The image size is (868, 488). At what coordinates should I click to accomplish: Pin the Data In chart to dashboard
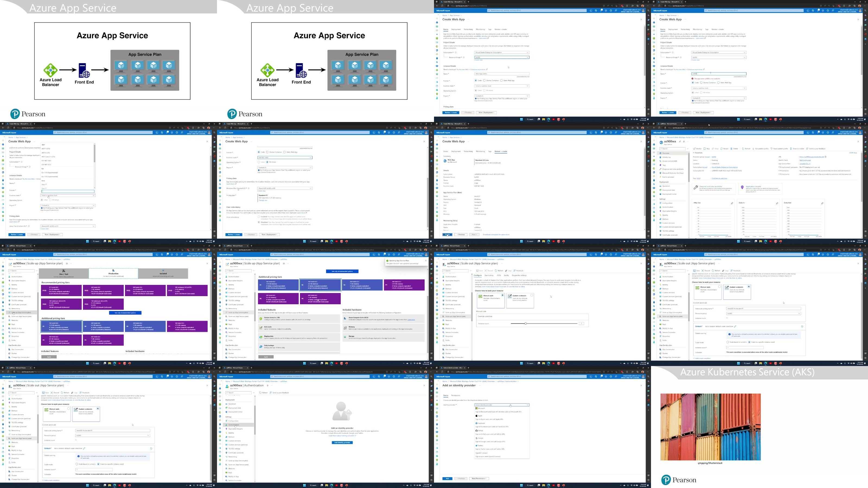(x=777, y=203)
